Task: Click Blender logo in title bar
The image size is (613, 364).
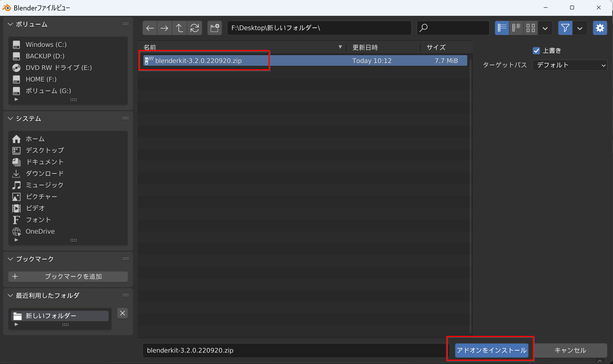Action: pos(7,8)
